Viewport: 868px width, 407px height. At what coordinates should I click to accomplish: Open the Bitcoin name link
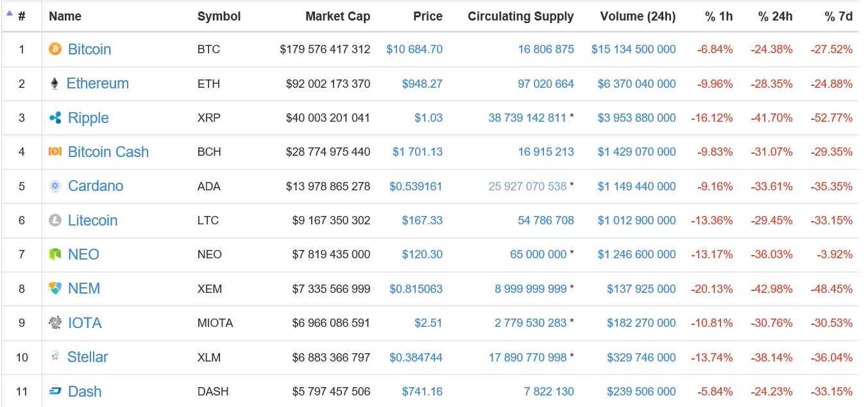pyautogui.click(x=89, y=49)
